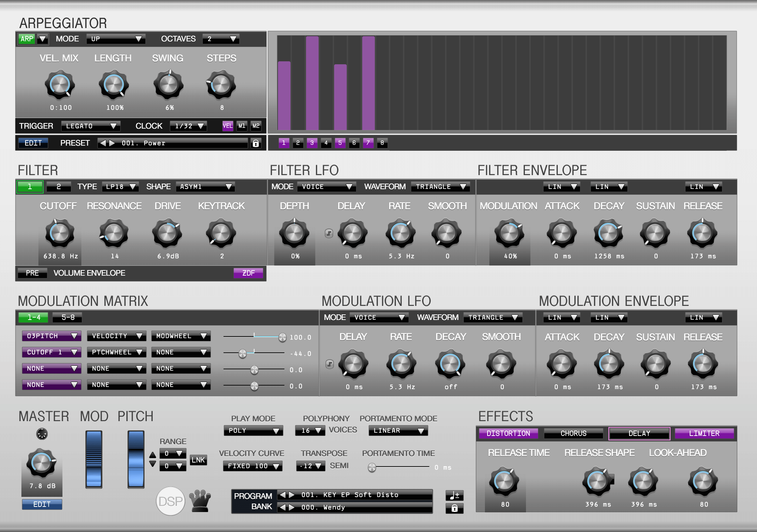The width and height of the screenshot is (757, 532).
Task: Click the MOD wheel strip
Action: 94,459
